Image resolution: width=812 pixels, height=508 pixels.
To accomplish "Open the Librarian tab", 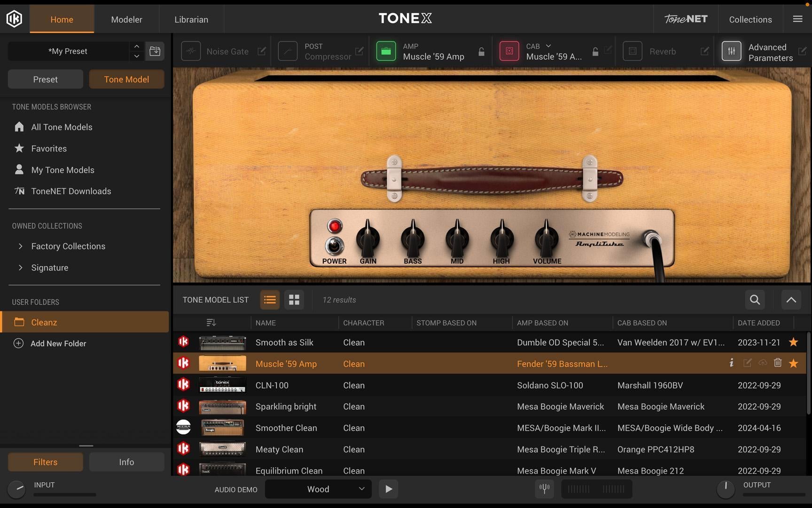I will coord(191,19).
